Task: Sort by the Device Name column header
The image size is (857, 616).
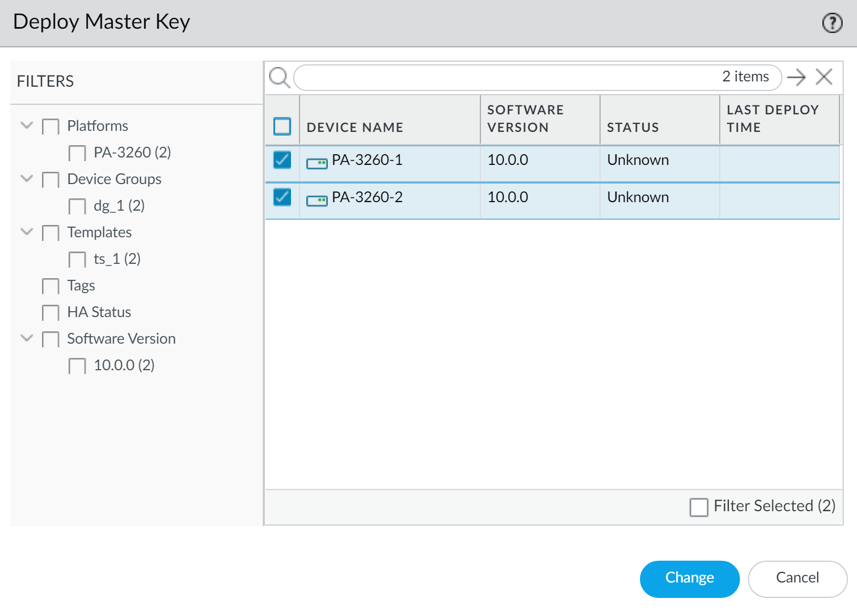Action: point(355,127)
